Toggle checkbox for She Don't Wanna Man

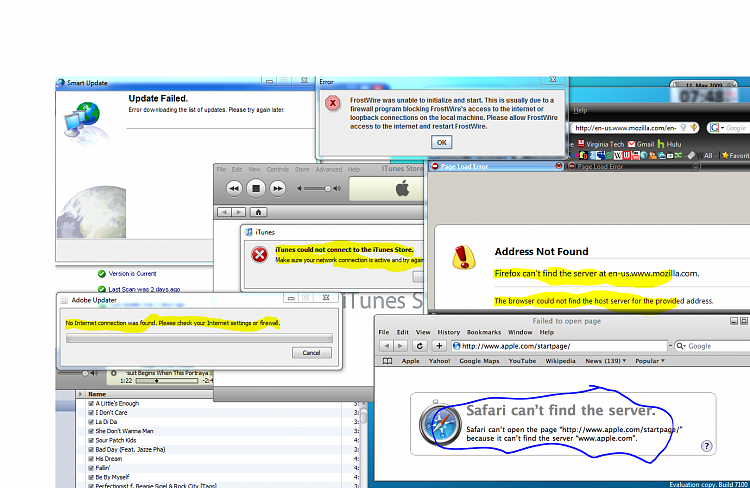(91, 431)
